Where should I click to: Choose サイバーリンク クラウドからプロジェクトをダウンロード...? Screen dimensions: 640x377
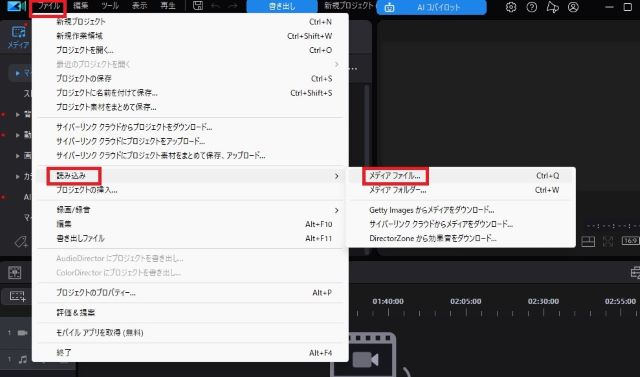(190, 127)
